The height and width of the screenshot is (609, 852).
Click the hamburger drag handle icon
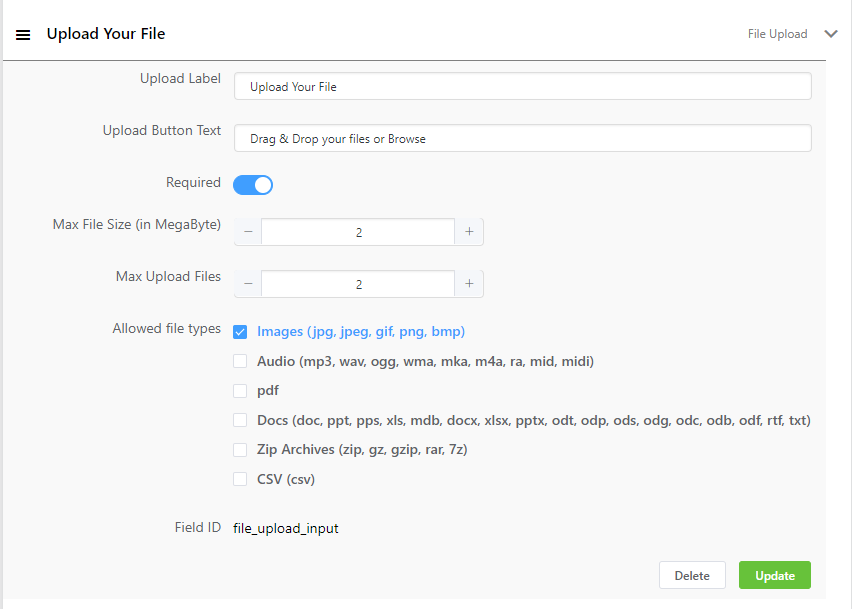click(23, 34)
